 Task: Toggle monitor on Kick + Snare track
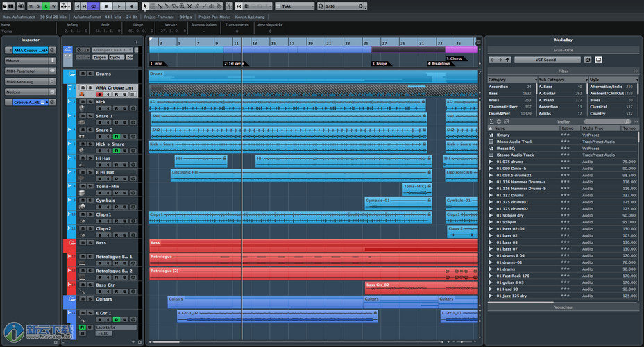click(x=108, y=151)
